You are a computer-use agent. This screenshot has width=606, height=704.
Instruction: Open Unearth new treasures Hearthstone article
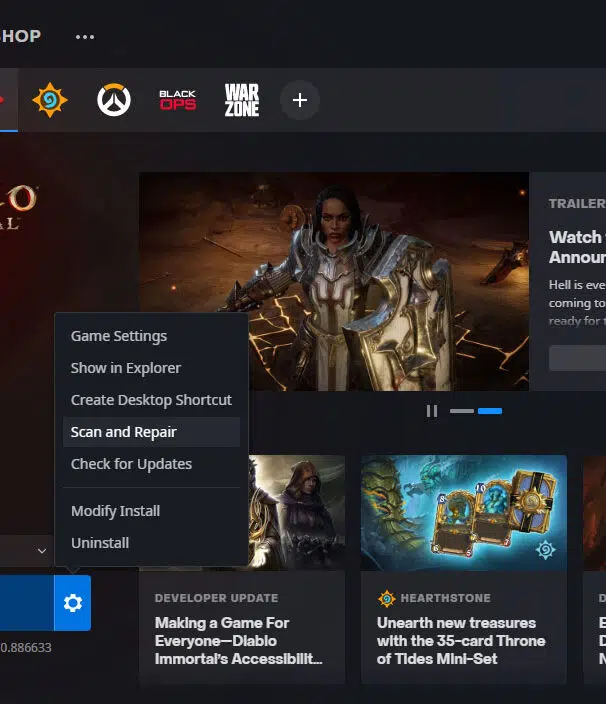pos(461,641)
